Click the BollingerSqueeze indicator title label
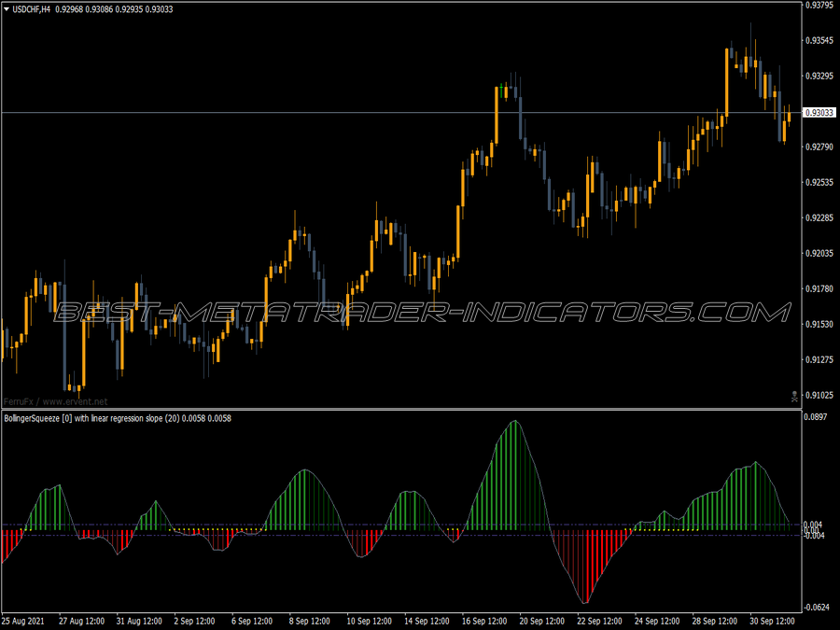This screenshot has height=630, width=840. coord(118,418)
